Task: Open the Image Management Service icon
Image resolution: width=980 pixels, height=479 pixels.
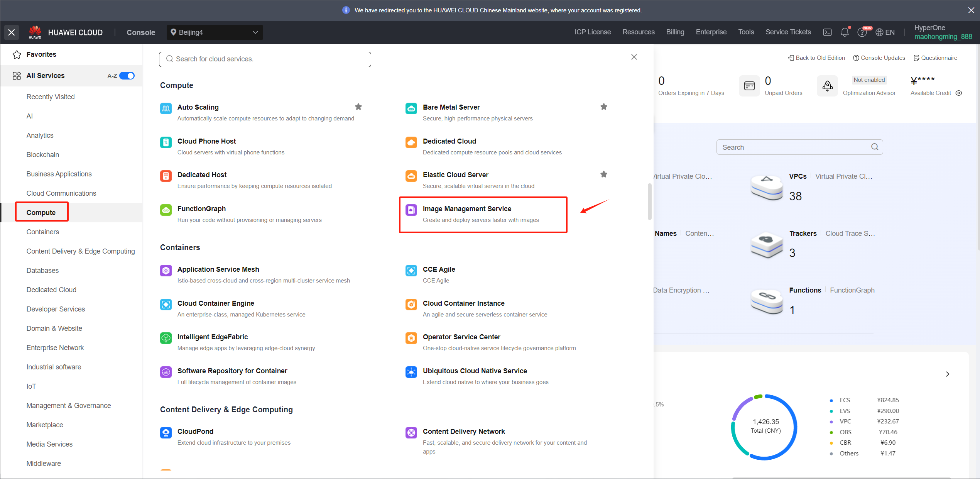Action: [x=411, y=210]
